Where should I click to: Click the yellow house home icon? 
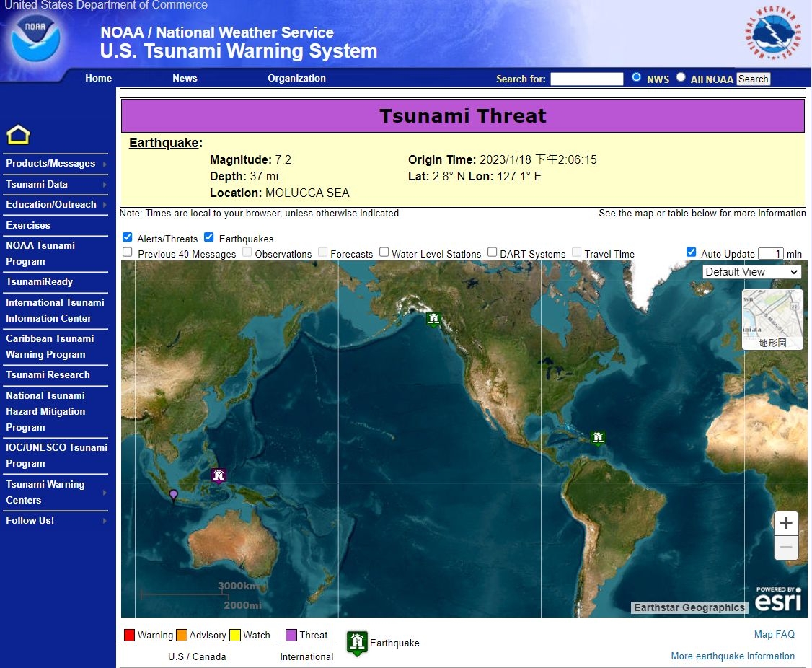tap(18, 135)
